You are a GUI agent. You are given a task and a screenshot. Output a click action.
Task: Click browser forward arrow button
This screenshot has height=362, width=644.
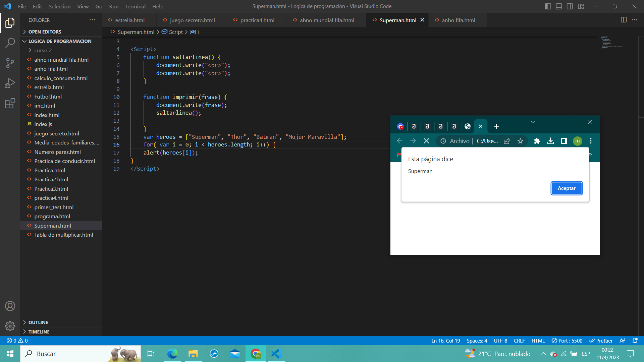413,141
